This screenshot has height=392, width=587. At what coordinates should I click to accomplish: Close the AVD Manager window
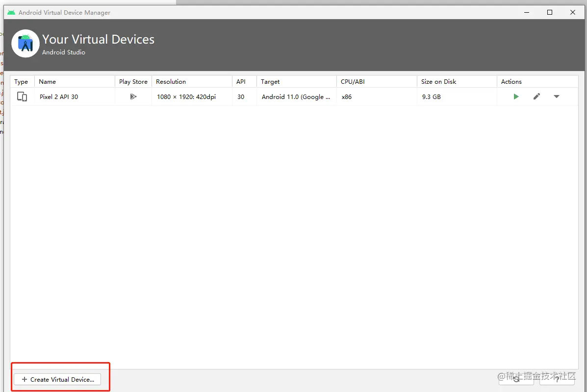click(572, 12)
